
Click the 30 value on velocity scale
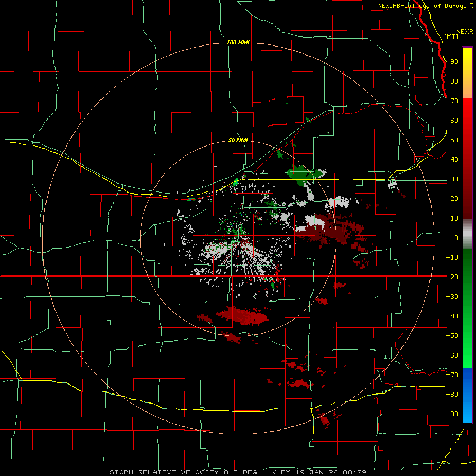[454, 179]
